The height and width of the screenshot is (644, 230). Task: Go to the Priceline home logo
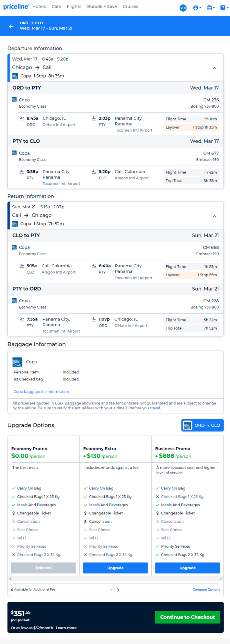click(x=16, y=7)
